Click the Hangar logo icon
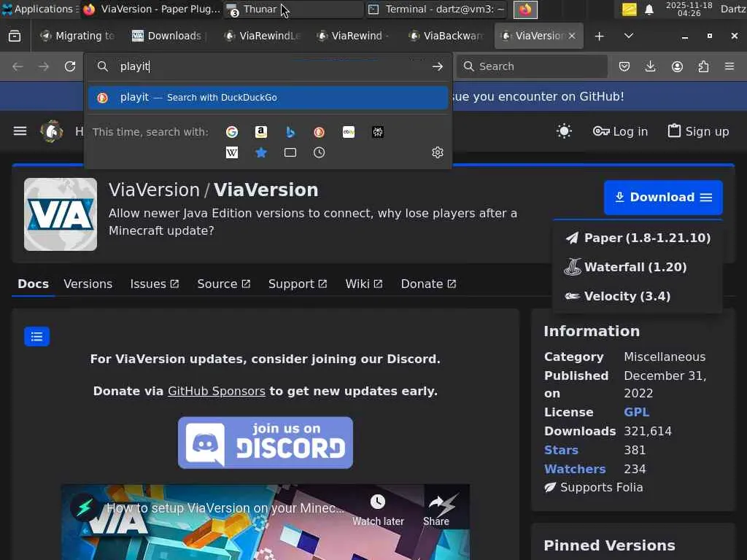The height and width of the screenshot is (560, 747). [x=52, y=131]
